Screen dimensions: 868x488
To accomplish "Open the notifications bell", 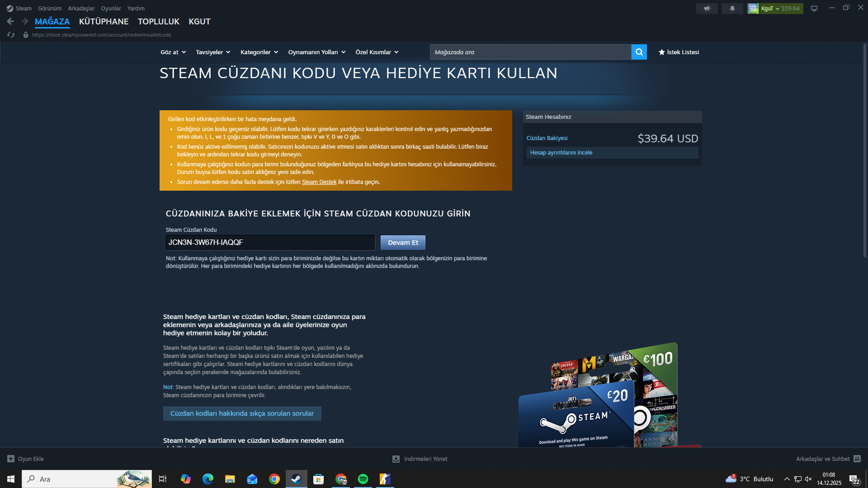I will 732,8.
